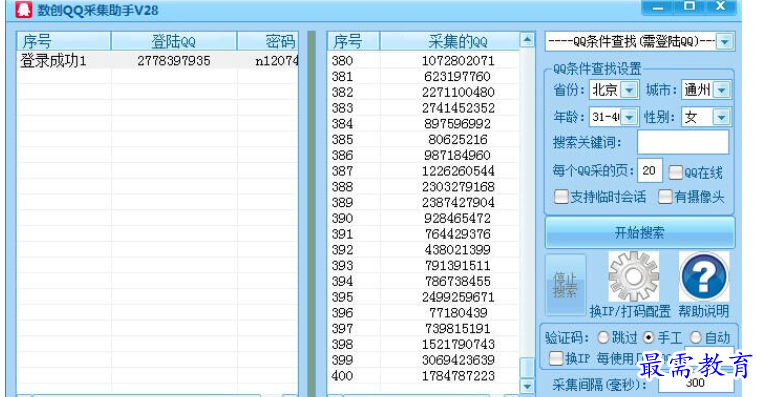The width and height of the screenshot is (761, 397).
Task: Select row 391 QQ 764429376
Action: point(423,234)
